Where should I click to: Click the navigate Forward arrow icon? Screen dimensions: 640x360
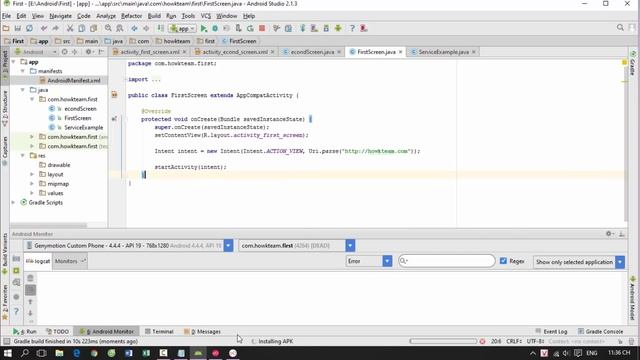click(146, 28)
